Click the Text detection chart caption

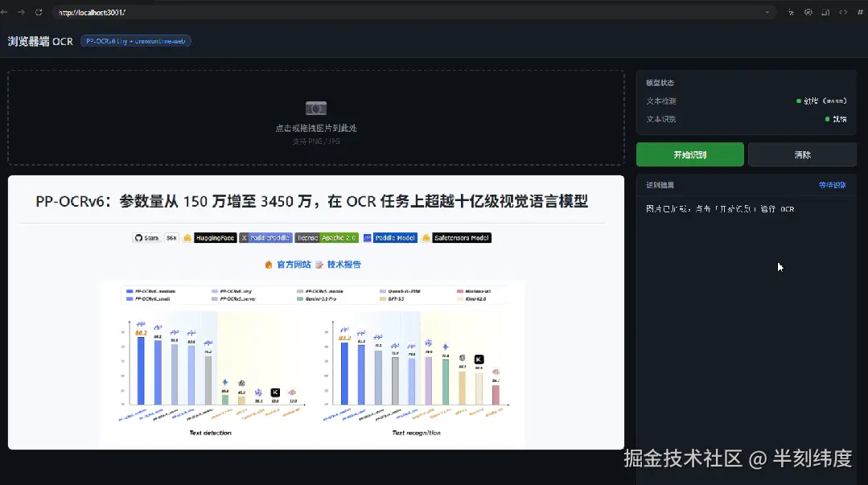point(210,433)
